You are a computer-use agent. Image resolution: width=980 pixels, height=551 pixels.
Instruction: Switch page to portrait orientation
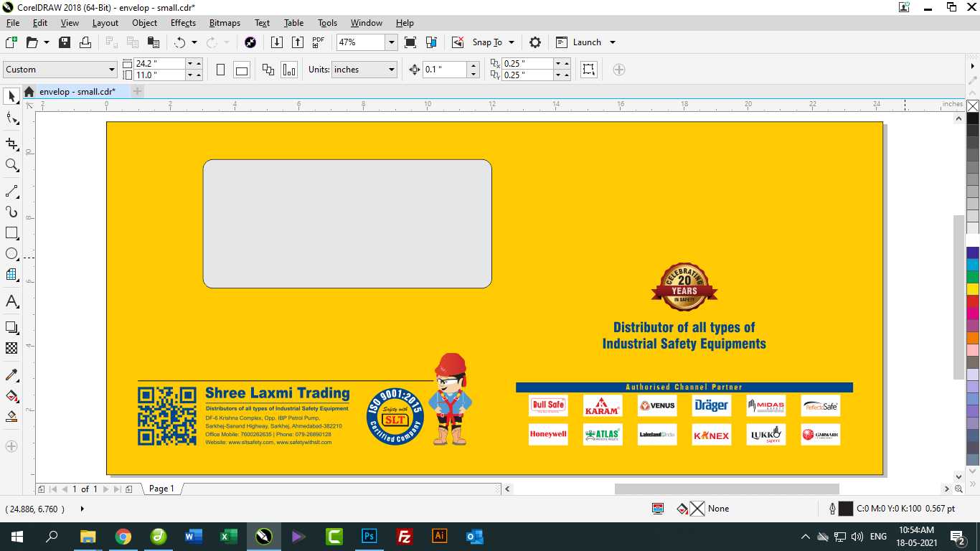[x=221, y=70]
